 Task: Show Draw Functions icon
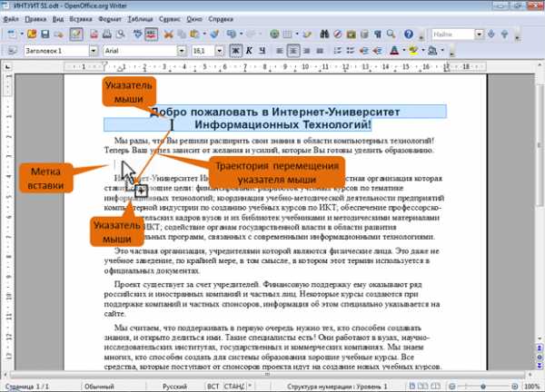click(x=307, y=34)
